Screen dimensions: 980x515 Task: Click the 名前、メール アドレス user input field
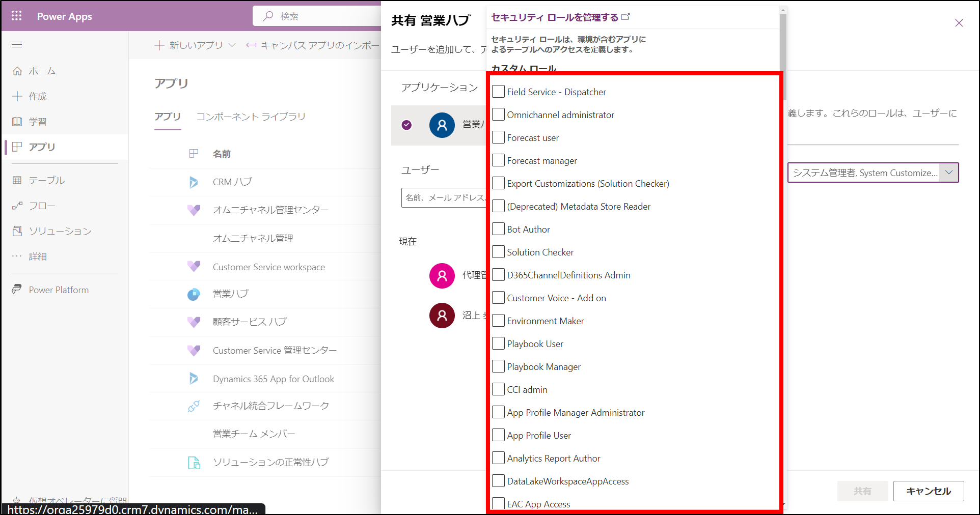(x=444, y=197)
